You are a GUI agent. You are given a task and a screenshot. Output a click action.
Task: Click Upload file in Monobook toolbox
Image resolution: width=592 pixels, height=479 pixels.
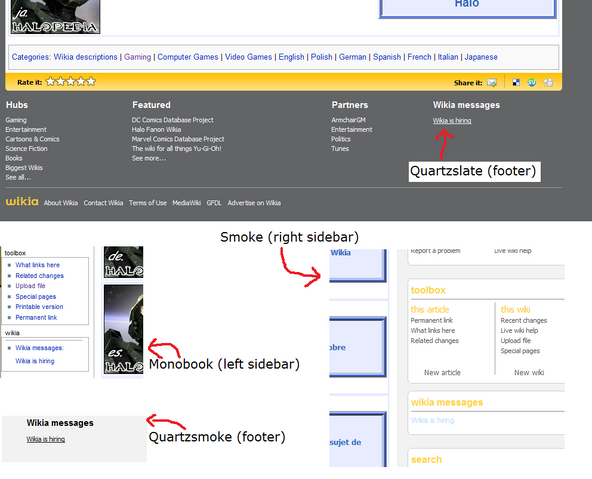pos(30,286)
